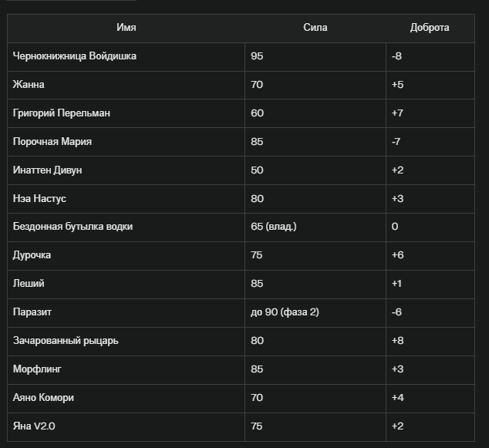Select the Порочная Мария name cell
Image resolution: width=489 pixels, height=448 pixels.
point(126,142)
